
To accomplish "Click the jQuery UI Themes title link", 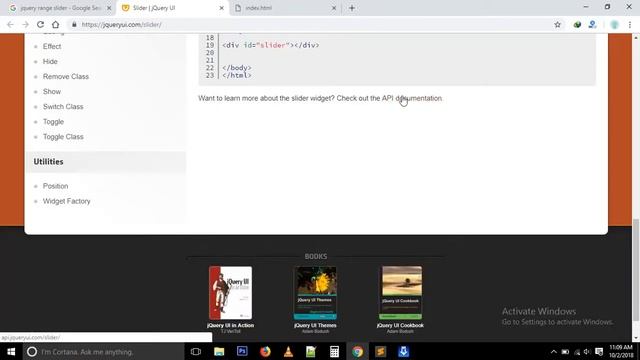I will point(315,325).
